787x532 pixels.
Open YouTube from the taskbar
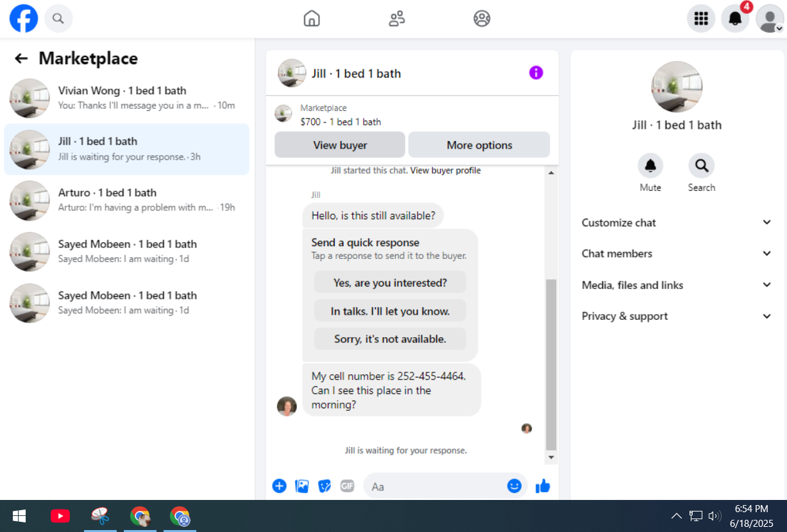pos(60,516)
